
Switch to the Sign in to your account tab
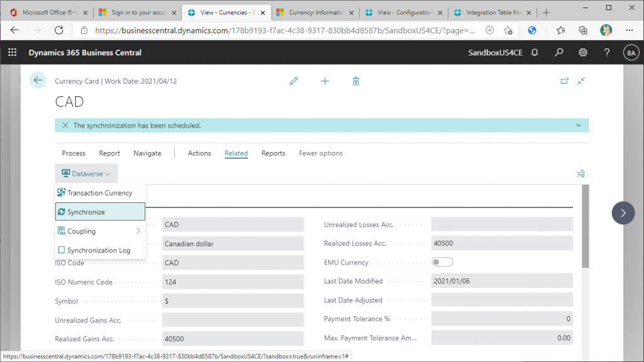(137, 13)
